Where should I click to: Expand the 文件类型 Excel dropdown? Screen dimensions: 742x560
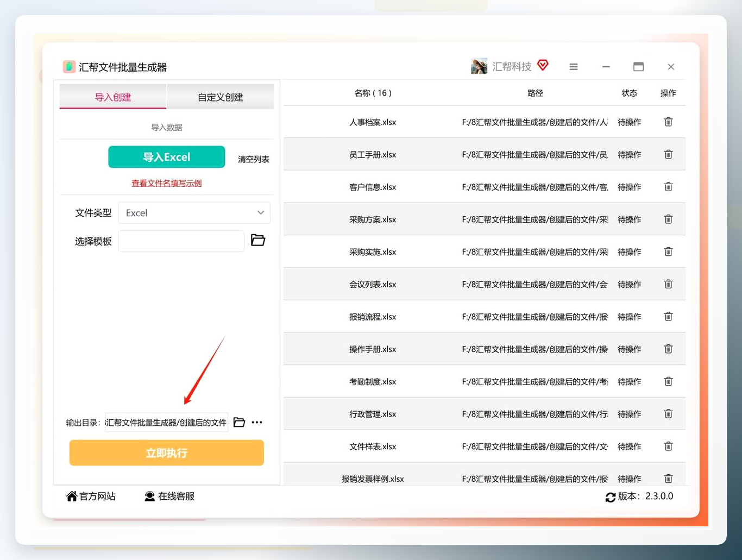tap(194, 213)
